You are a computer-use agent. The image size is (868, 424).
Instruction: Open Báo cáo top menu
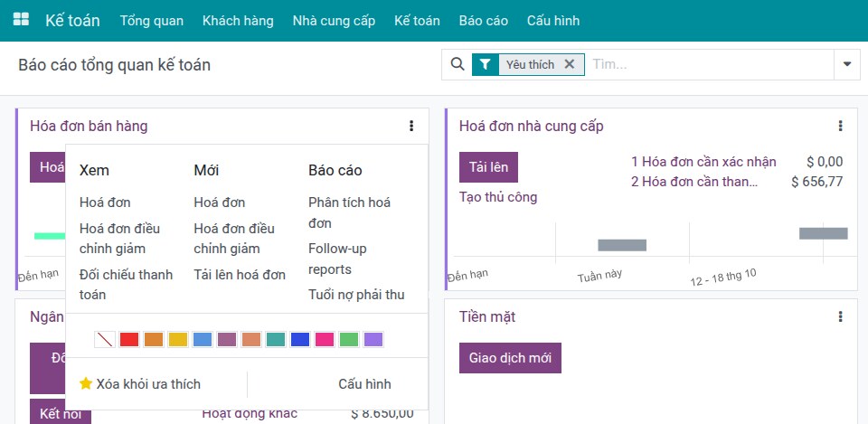[483, 21]
